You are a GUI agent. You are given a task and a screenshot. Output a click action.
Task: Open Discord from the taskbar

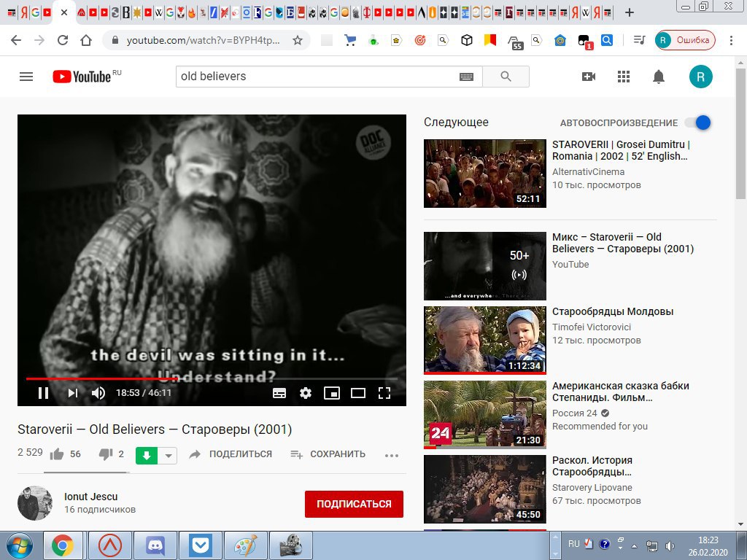coord(155,545)
